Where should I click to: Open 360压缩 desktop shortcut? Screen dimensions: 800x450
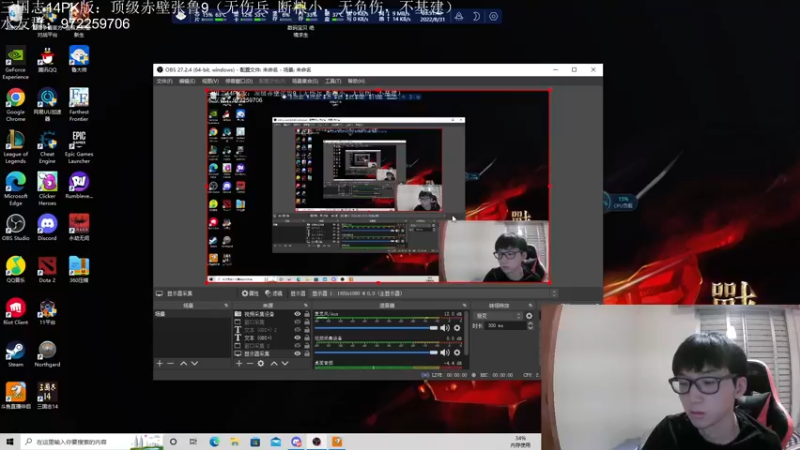pyautogui.click(x=79, y=270)
